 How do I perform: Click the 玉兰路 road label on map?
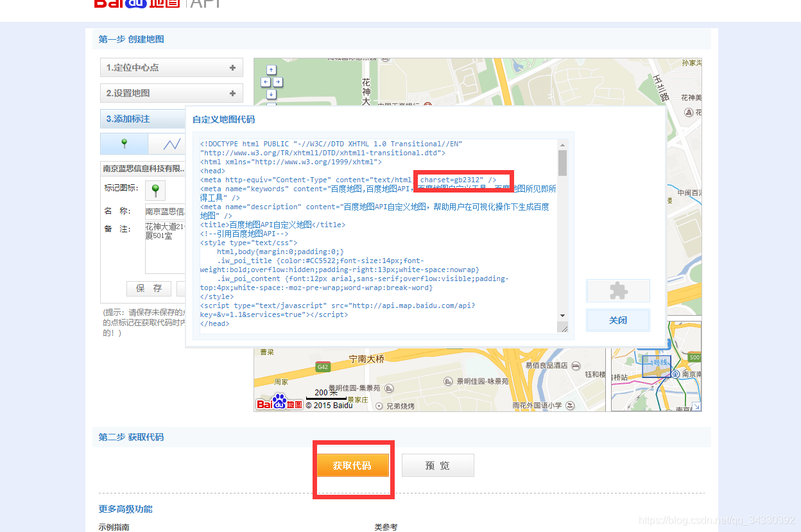662,88
